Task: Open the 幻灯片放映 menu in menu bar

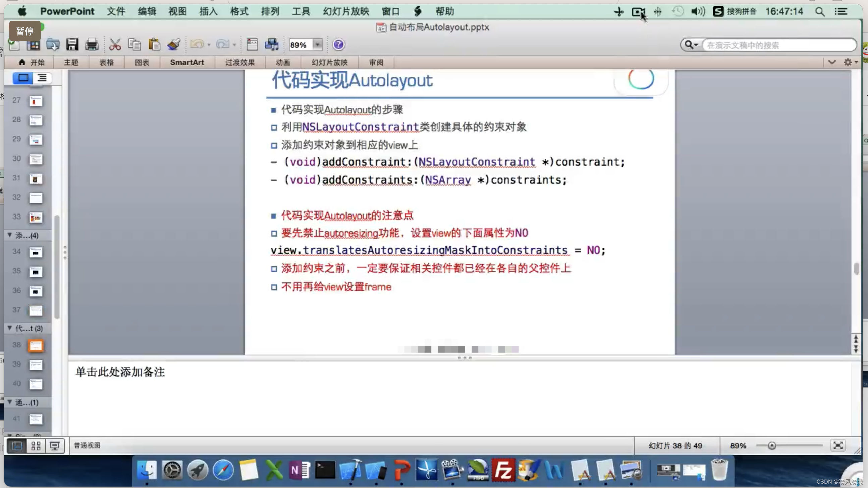Action: [x=346, y=11]
